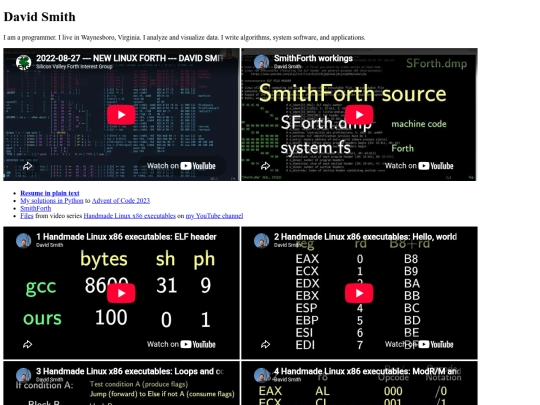540x405 pixels.
Task: Click share icon on Hello, world video
Action: pyautogui.click(x=266, y=344)
